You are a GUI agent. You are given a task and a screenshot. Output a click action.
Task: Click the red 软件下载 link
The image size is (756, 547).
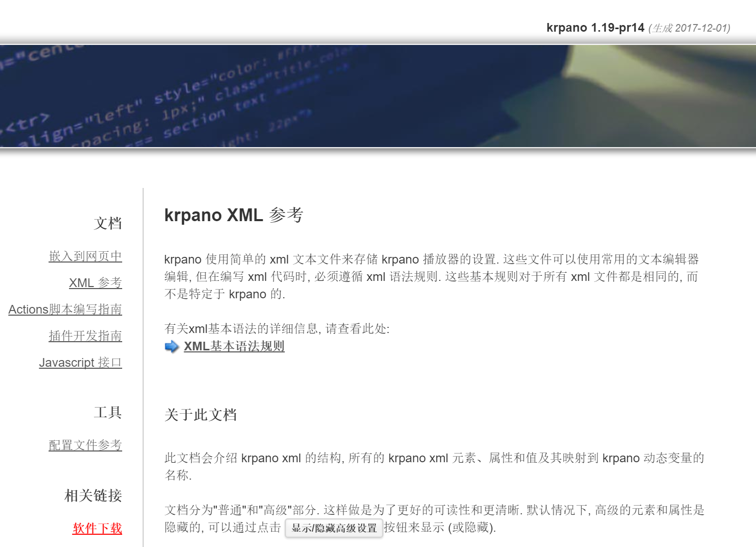[97, 529]
